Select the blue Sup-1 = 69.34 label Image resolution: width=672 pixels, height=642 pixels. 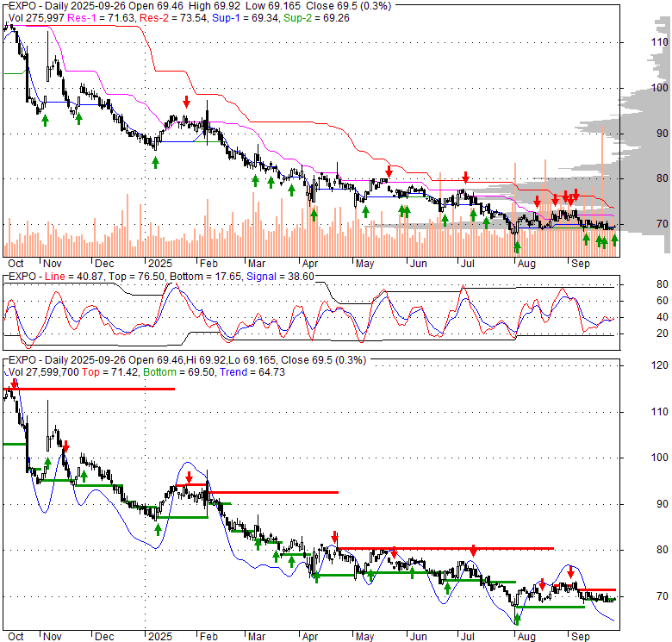246,18
